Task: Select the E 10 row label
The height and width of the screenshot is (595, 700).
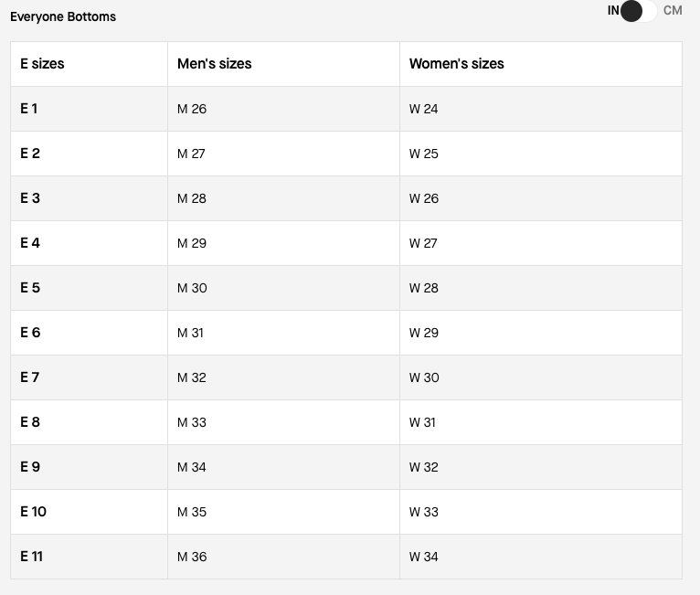Action: 33,512
